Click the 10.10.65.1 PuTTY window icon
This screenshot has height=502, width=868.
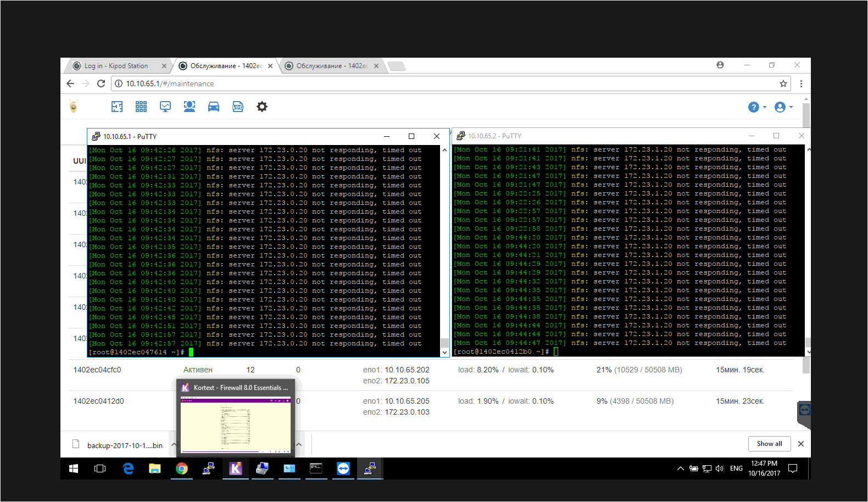click(x=96, y=136)
